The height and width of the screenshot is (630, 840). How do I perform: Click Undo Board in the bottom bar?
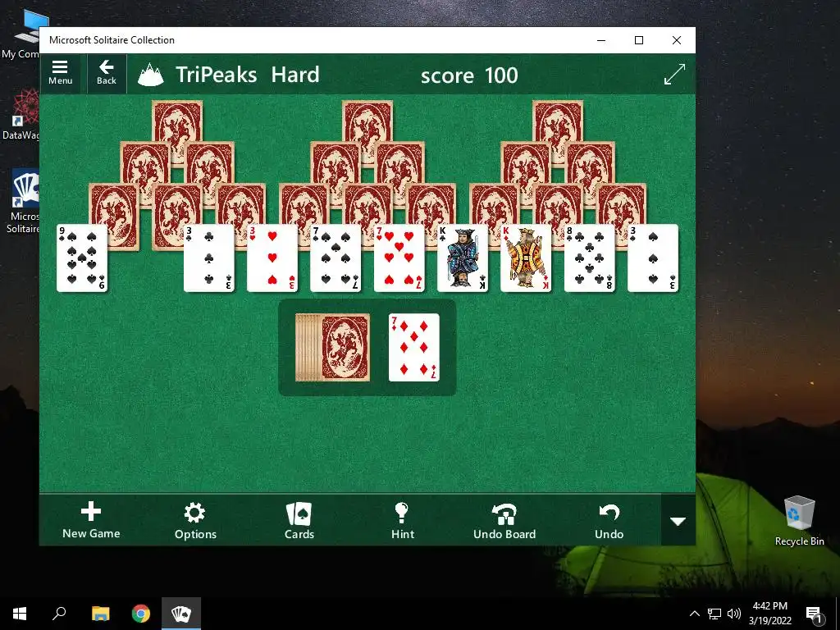click(504, 520)
